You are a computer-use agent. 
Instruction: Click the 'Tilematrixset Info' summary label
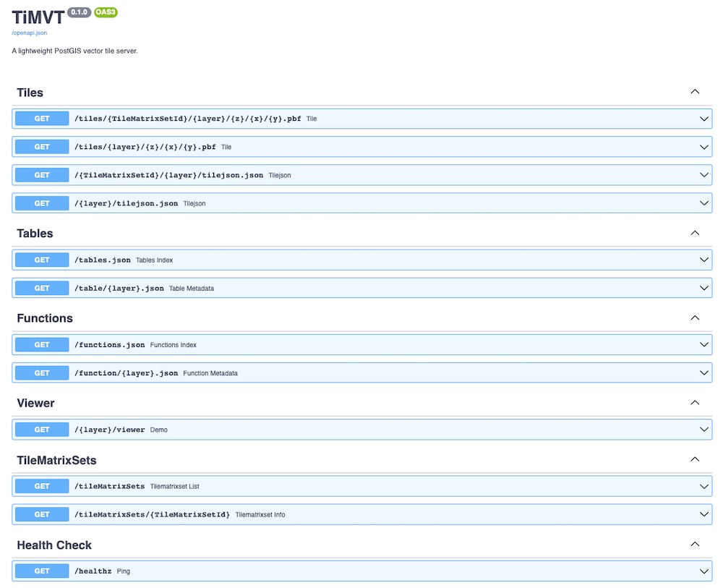(x=260, y=515)
